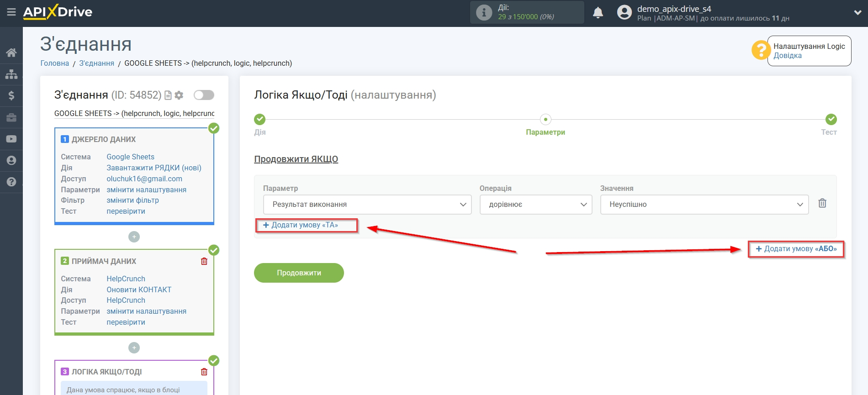Open the hamburger menu
Image resolution: width=868 pixels, height=395 pixels.
pyautogui.click(x=11, y=12)
